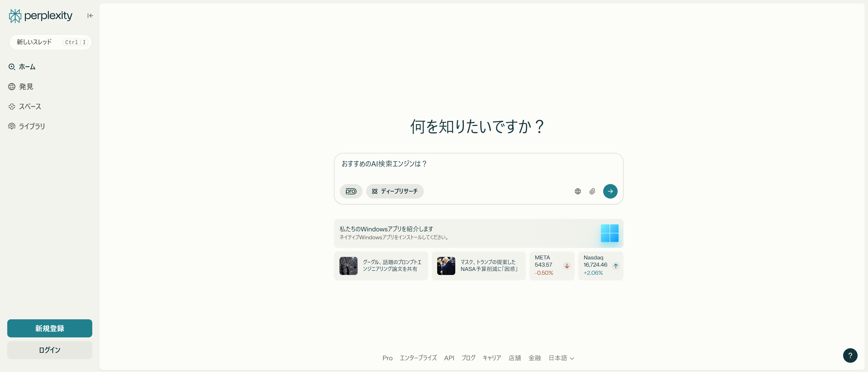
Task: Toggle the pro search mode
Action: pyautogui.click(x=351, y=191)
